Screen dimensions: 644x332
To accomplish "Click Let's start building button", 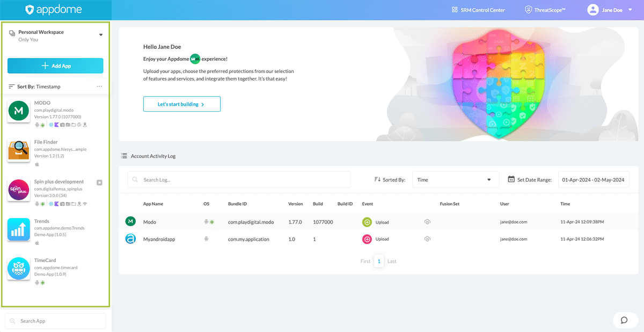I will coord(181,104).
